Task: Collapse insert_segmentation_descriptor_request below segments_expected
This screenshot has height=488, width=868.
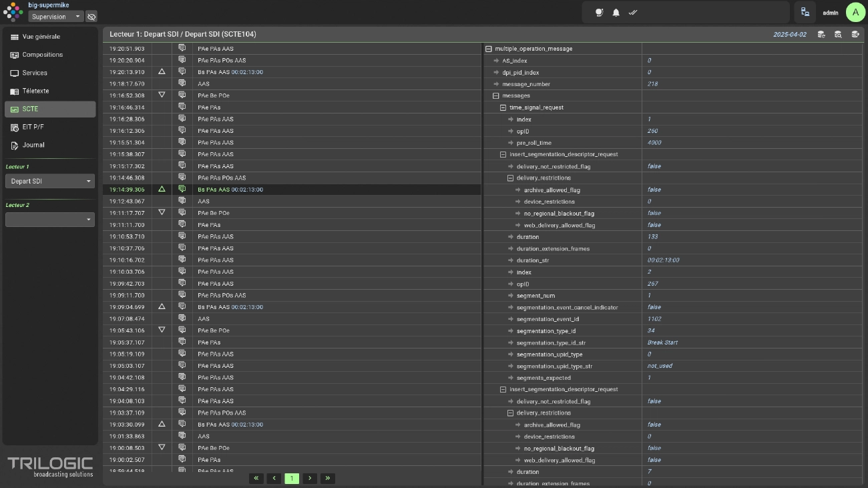Action: pos(503,389)
